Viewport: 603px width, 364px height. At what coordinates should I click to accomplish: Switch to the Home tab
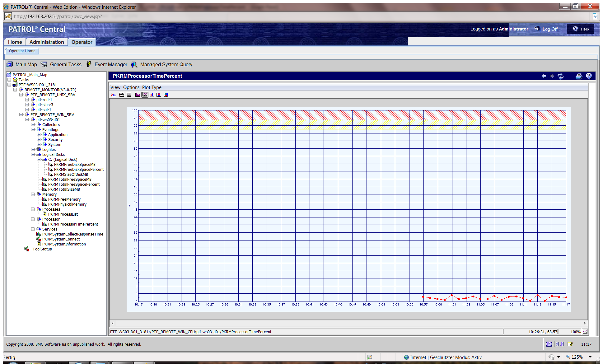15,42
